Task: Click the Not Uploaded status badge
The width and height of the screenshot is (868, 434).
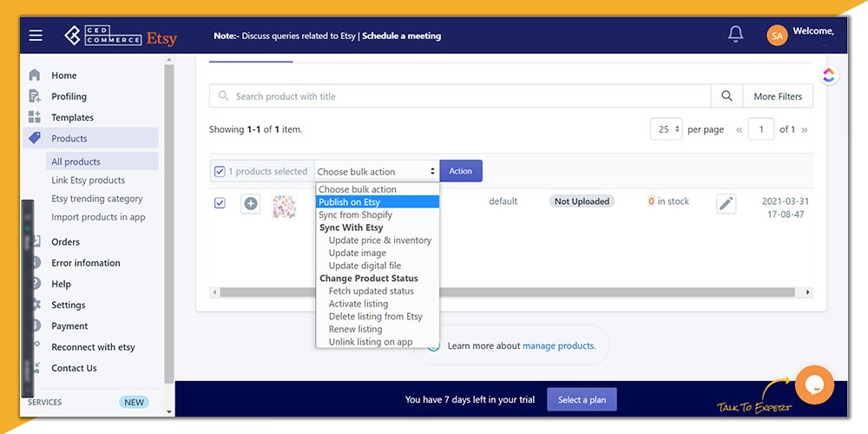Action: (582, 201)
